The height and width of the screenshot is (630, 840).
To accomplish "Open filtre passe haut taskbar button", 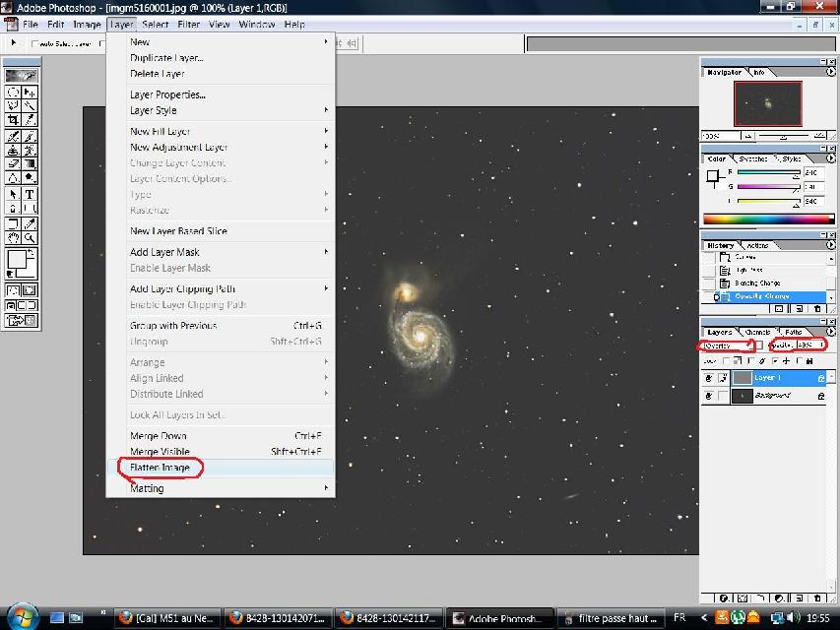I will point(611,618).
